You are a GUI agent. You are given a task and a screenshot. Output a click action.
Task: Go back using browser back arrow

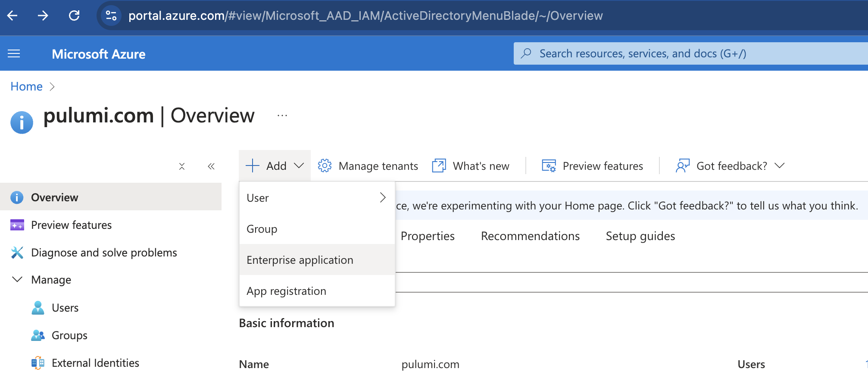click(x=12, y=16)
